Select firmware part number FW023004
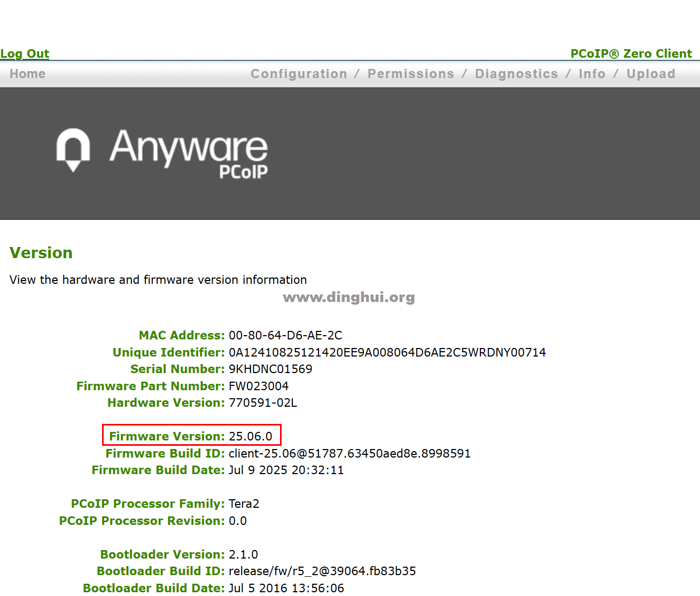This screenshot has width=700, height=596. tap(259, 386)
